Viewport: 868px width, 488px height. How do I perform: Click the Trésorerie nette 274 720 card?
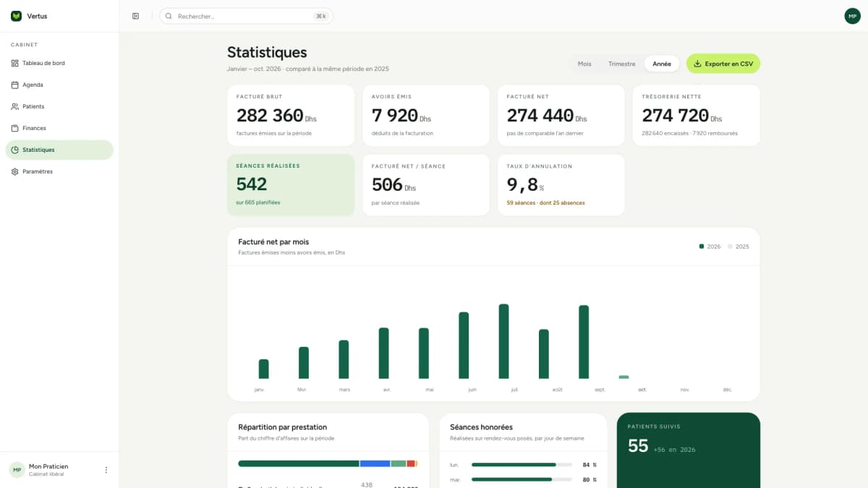(697, 116)
